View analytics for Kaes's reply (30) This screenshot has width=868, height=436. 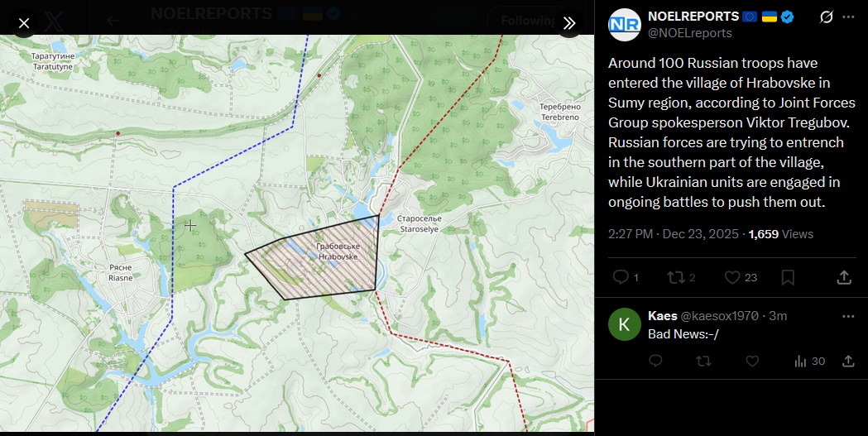(x=809, y=362)
